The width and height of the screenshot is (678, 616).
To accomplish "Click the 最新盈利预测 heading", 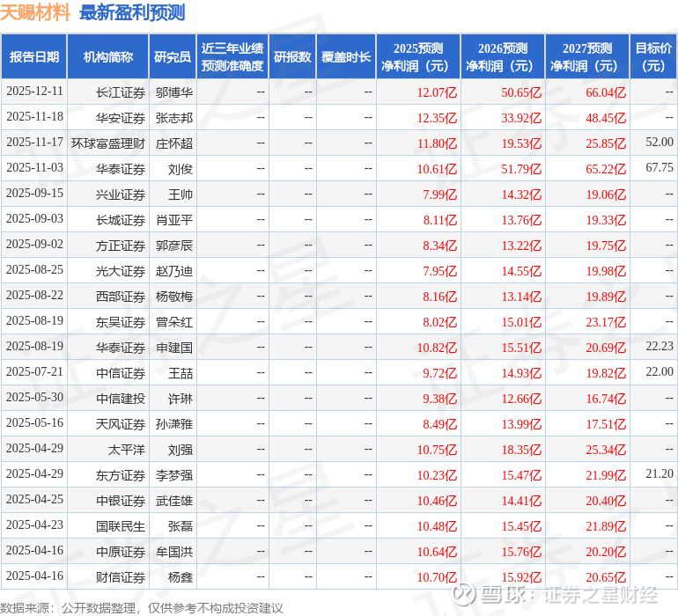I will point(132,12).
